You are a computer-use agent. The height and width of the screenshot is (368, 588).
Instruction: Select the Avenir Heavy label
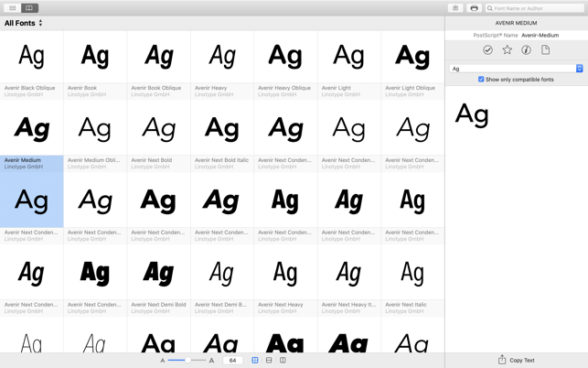pyautogui.click(x=210, y=88)
